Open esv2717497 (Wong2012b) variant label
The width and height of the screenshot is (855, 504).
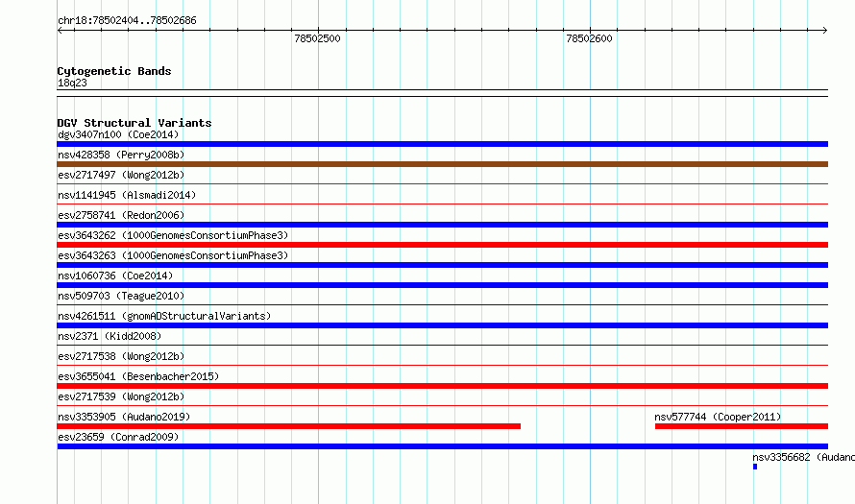click(x=121, y=175)
